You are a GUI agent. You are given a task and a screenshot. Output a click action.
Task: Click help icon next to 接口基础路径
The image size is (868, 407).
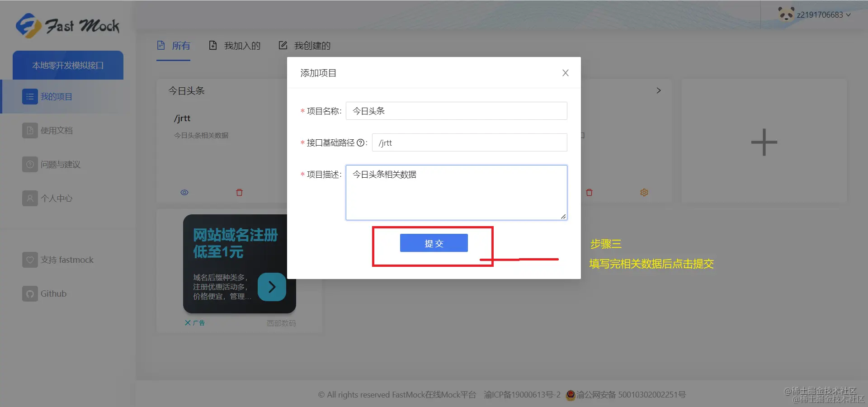(x=360, y=143)
